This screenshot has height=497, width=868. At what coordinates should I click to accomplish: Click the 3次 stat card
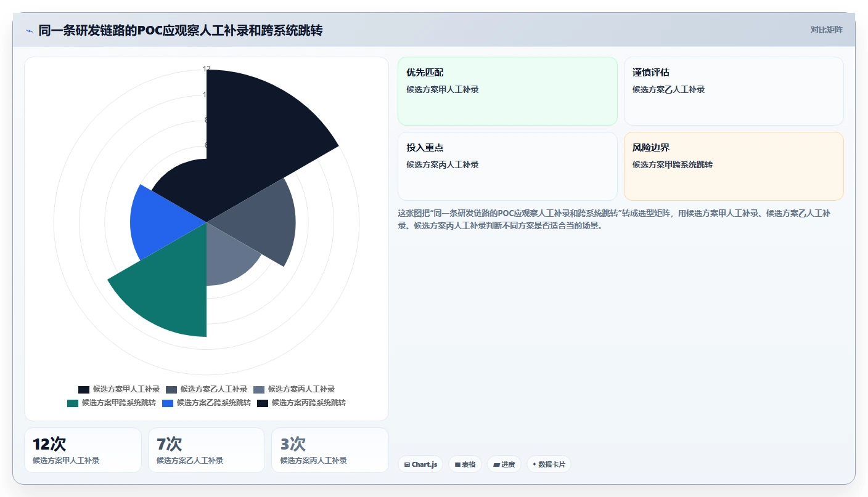[330, 450]
